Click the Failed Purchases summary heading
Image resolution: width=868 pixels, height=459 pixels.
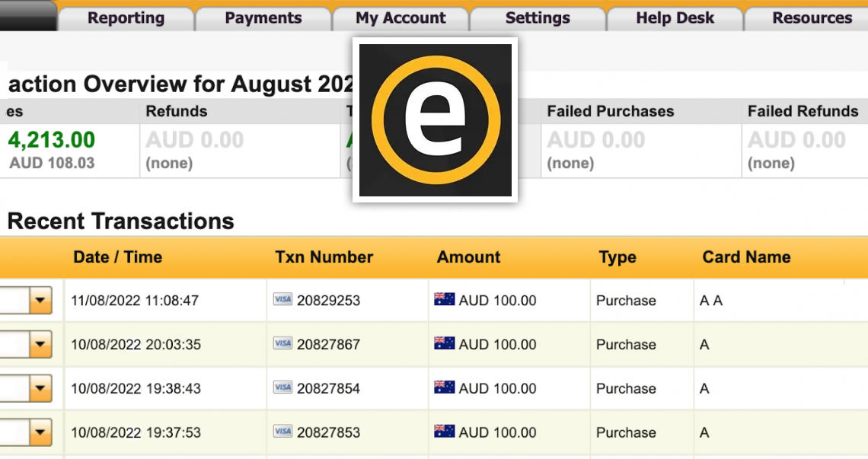611,111
